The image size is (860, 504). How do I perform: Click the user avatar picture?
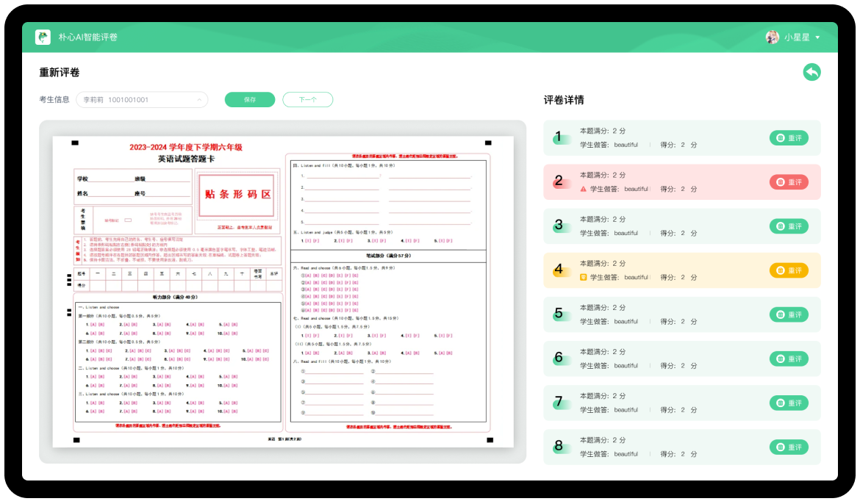(x=772, y=37)
